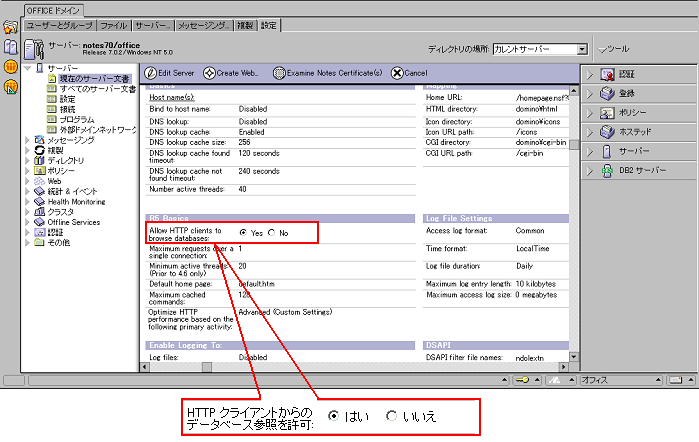
Task: Open 現在のサーバー文書 in the tree
Action: click(x=95, y=78)
